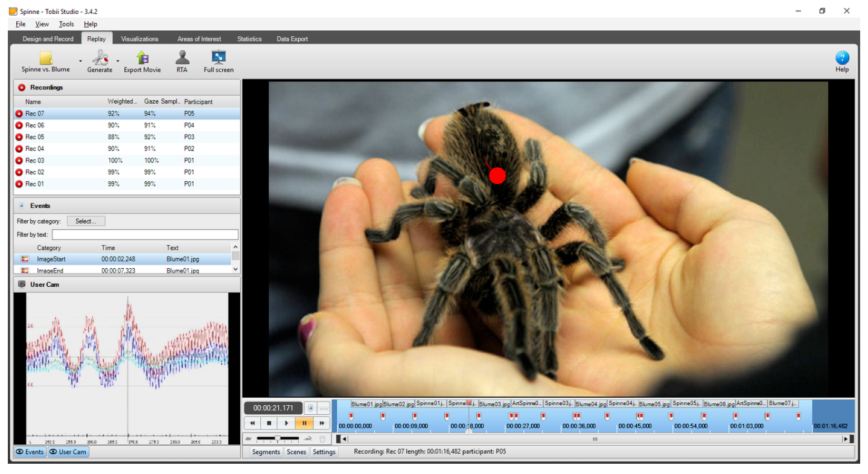Click the Generate scissors icon
This screenshot has height=474, width=868.
[x=100, y=57]
